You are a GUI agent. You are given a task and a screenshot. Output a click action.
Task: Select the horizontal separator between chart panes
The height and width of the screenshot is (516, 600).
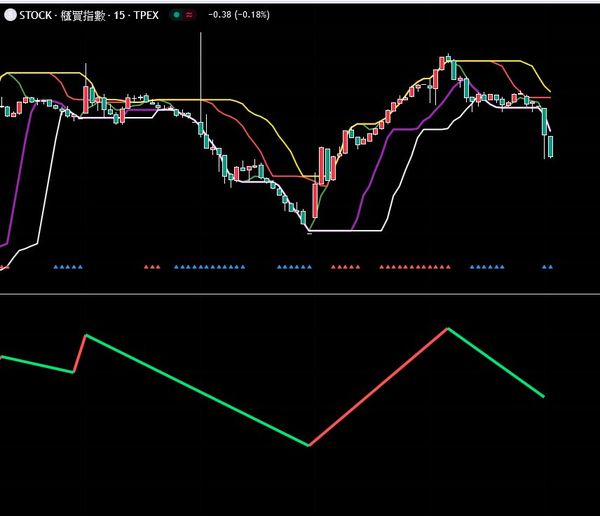point(300,294)
